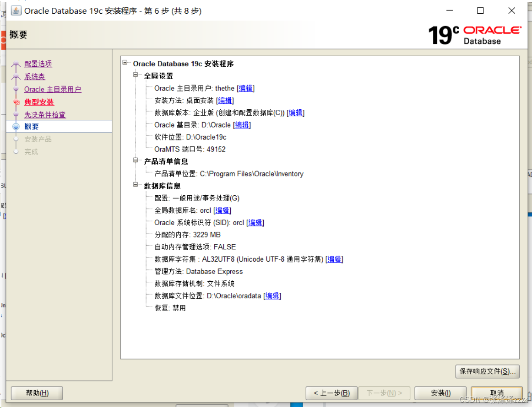
Task: Edit the 全局数据库名 orcl setting
Action: [x=222, y=210]
